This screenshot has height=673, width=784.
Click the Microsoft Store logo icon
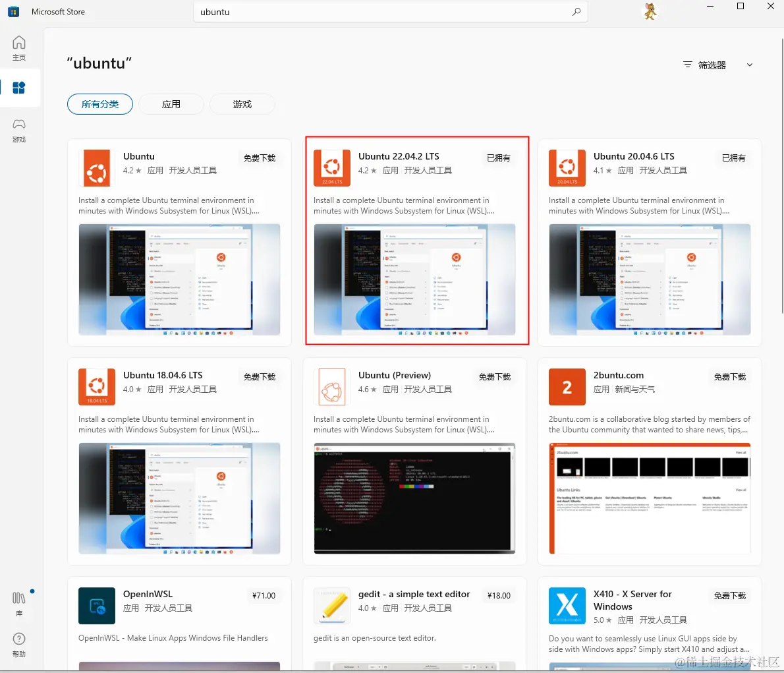[13, 11]
